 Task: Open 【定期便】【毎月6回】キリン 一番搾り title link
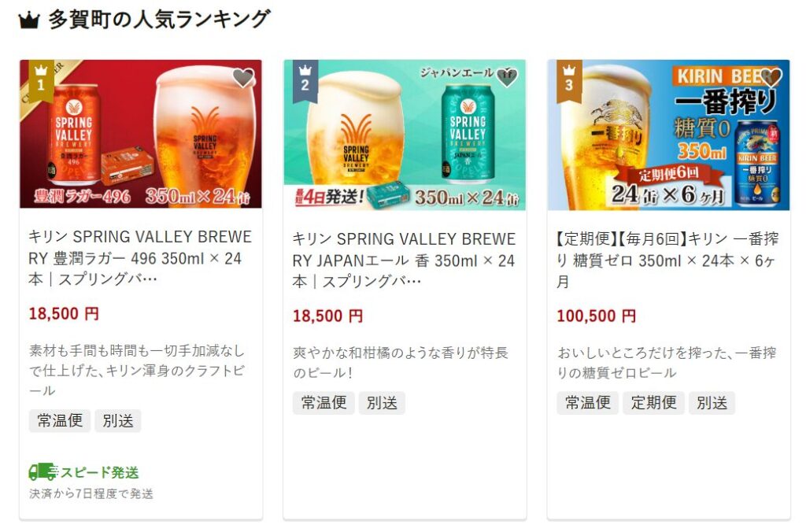[667, 260]
